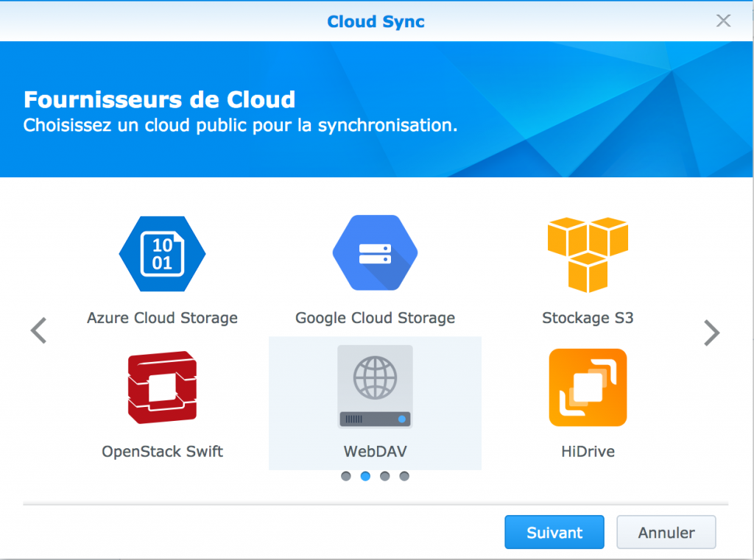
Task: Choose the HiDrive orange icon
Action: coord(587,386)
